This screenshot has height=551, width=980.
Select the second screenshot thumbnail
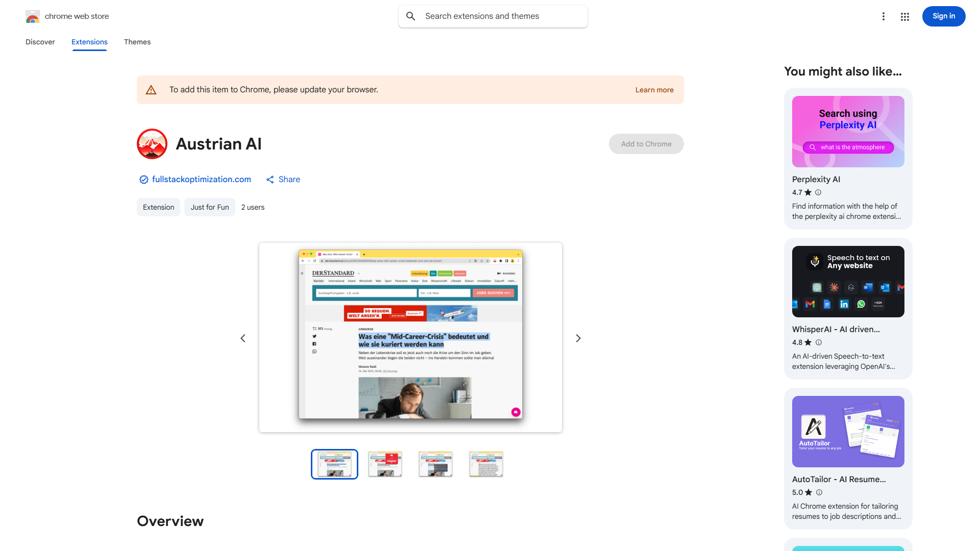pos(385,464)
